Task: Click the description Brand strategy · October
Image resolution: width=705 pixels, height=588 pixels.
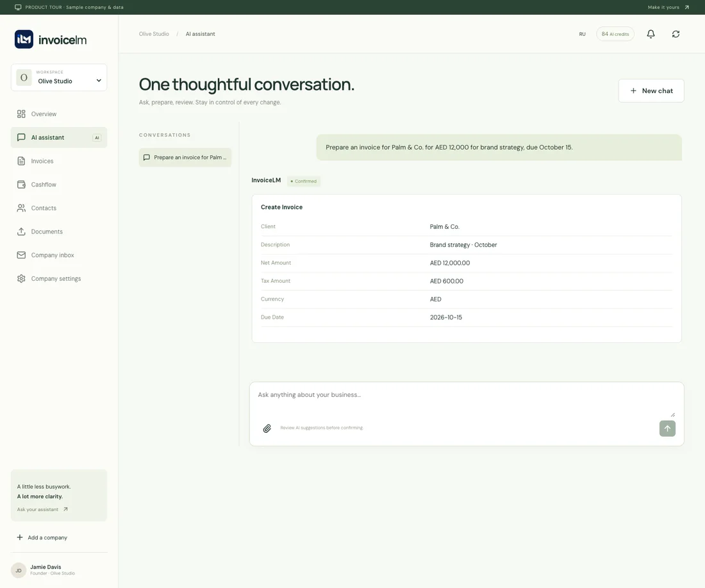Action: (463, 245)
